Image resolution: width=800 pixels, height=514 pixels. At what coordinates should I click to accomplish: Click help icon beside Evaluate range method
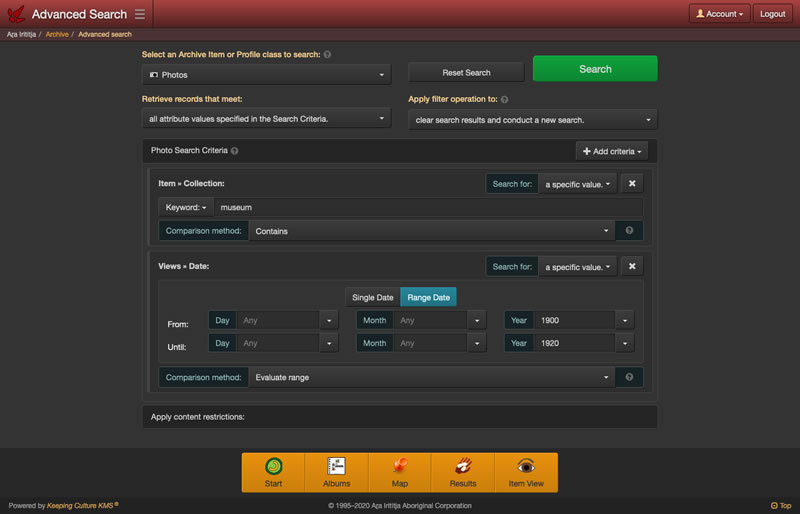coord(630,378)
